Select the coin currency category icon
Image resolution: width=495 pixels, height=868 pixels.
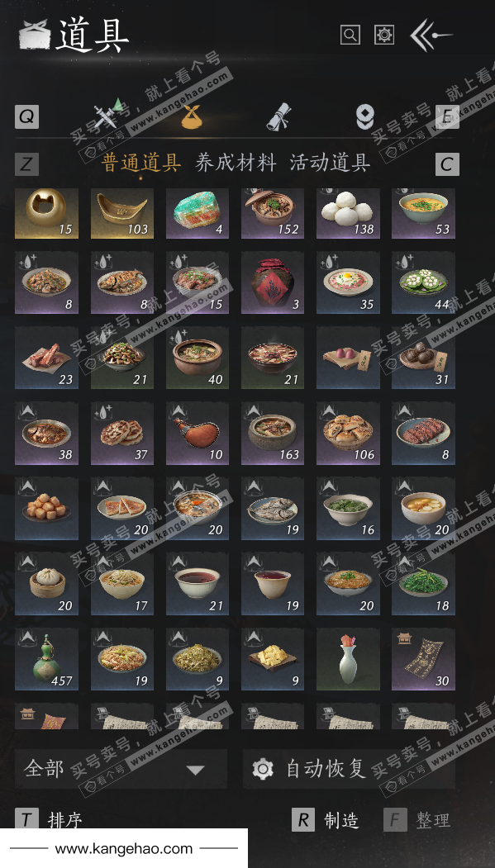[x=364, y=116]
